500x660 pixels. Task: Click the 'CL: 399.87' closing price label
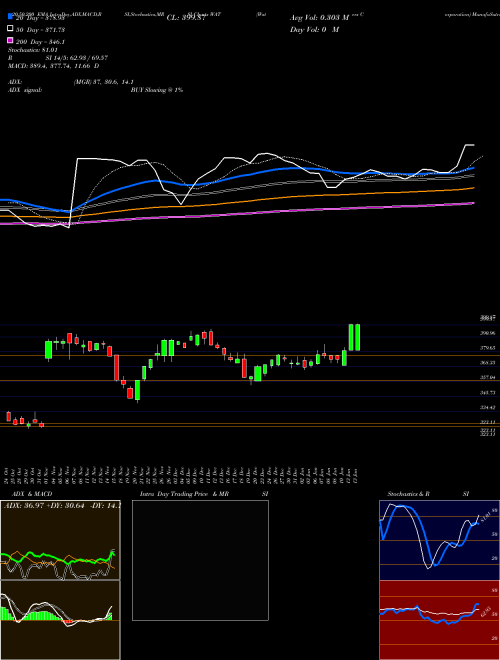186,18
